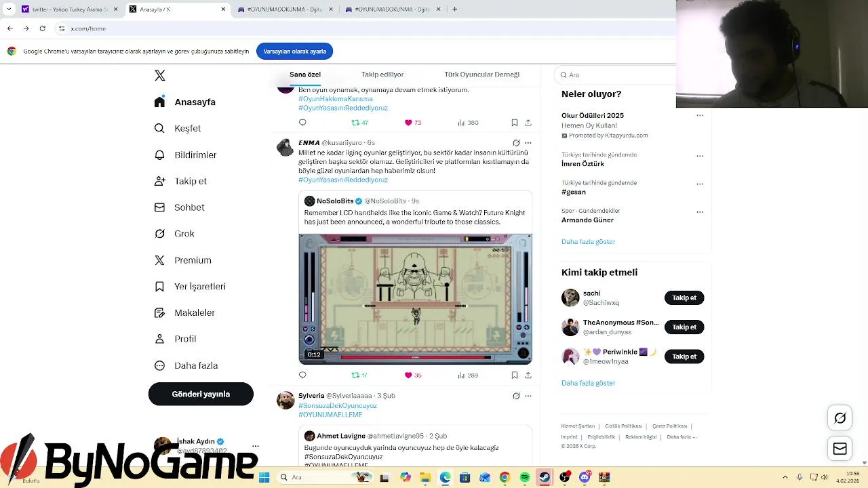868x488 pixels.
Task: Click #OyunHakkımaKarışma hashtag link
Action: point(336,99)
